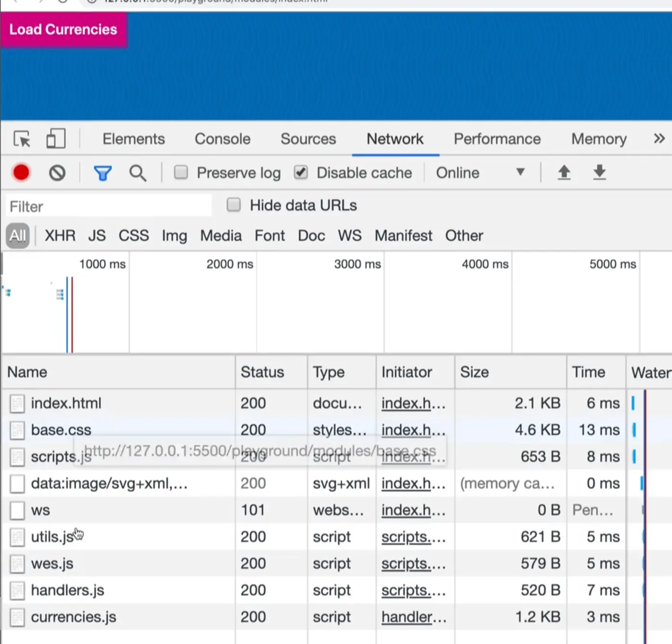Stop recording network activity
The height and width of the screenshot is (644, 672).
21,172
